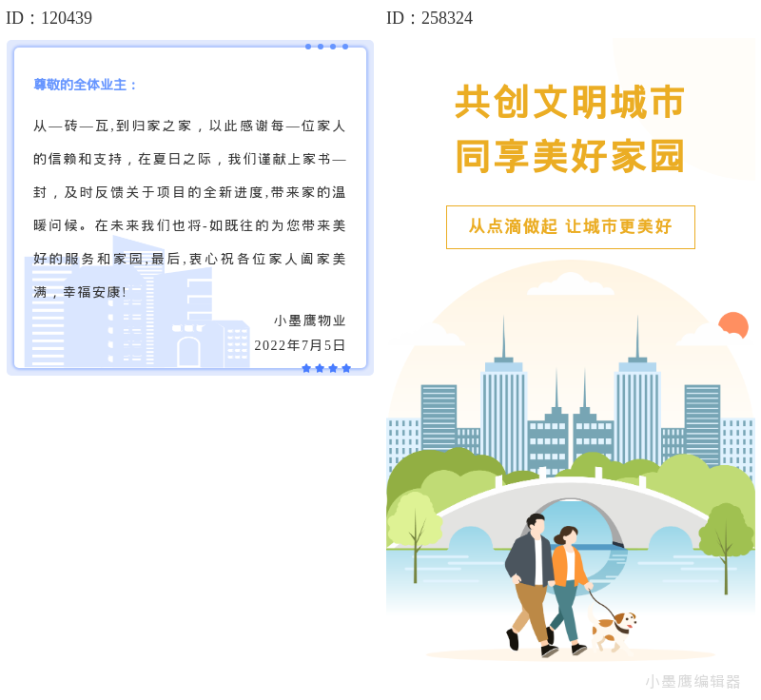Open the 小墨鹰编辑器 watermark link

695,684
